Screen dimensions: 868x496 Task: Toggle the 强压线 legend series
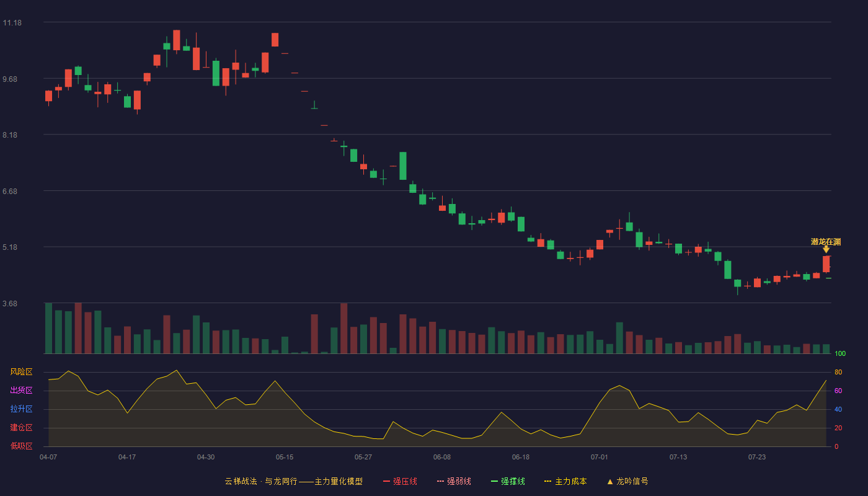[x=400, y=481]
